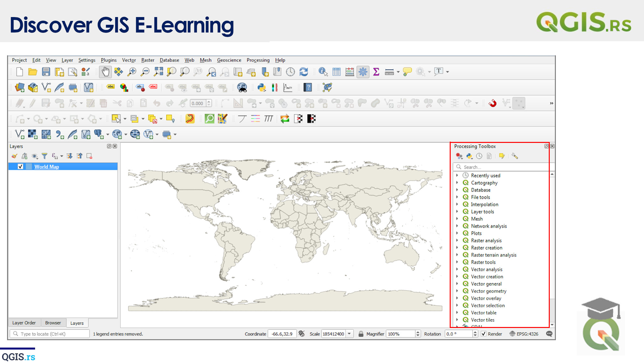
Task: Enable the Render checkbox in status bar
Action: point(484,334)
